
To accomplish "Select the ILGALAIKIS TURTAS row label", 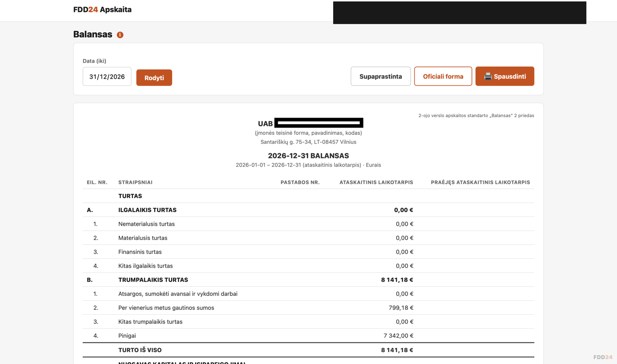I will pyautogui.click(x=147, y=210).
